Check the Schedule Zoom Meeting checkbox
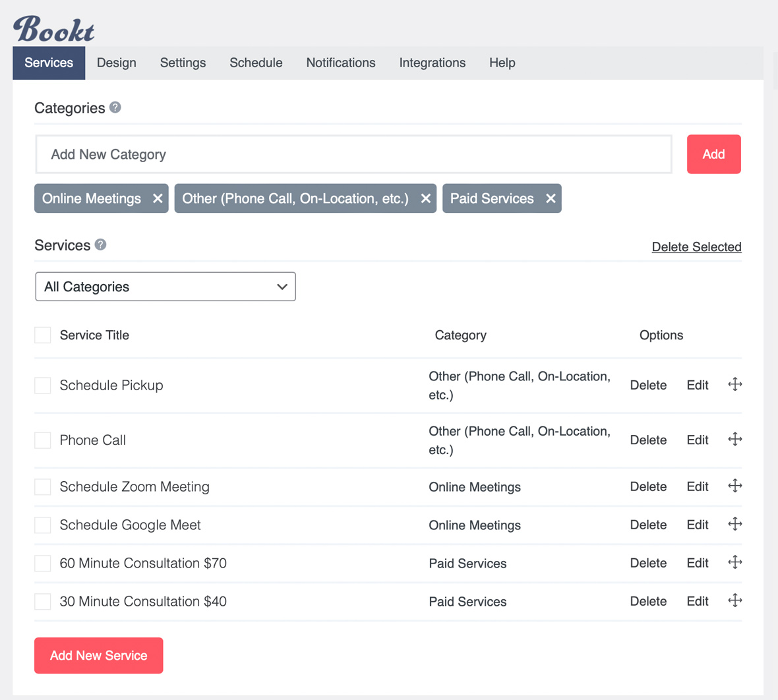Screen dimensions: 778x700 point(43,486)
